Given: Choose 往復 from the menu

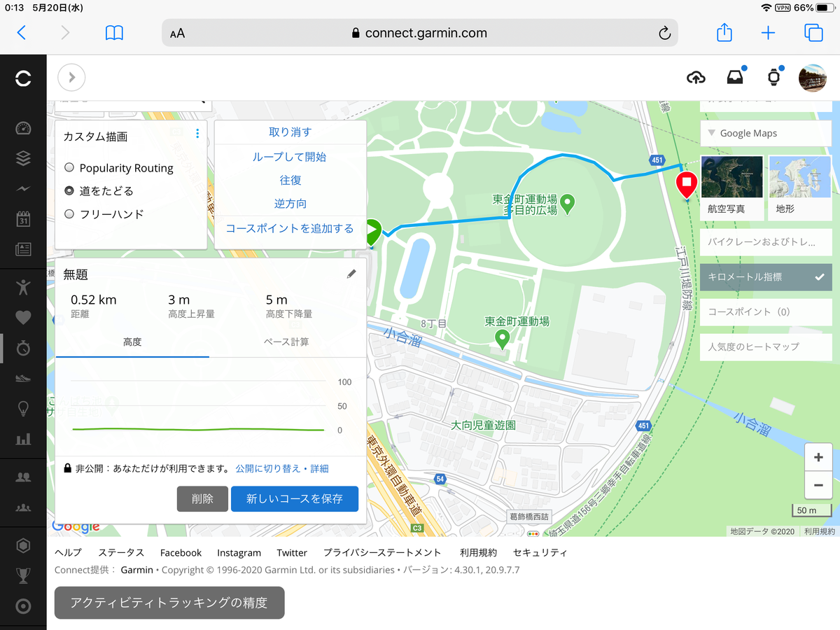Looking at the screenshot, I should [x=290, y=180].
